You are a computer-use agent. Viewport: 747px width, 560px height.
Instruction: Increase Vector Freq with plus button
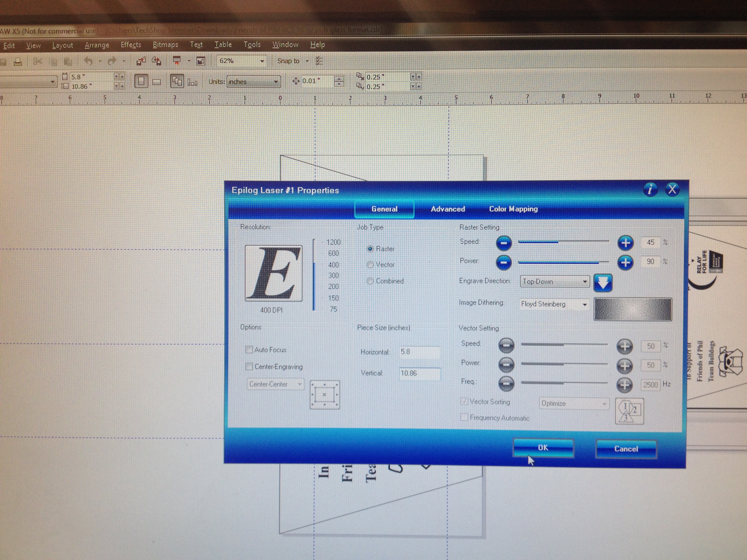(x=624, y=385)
